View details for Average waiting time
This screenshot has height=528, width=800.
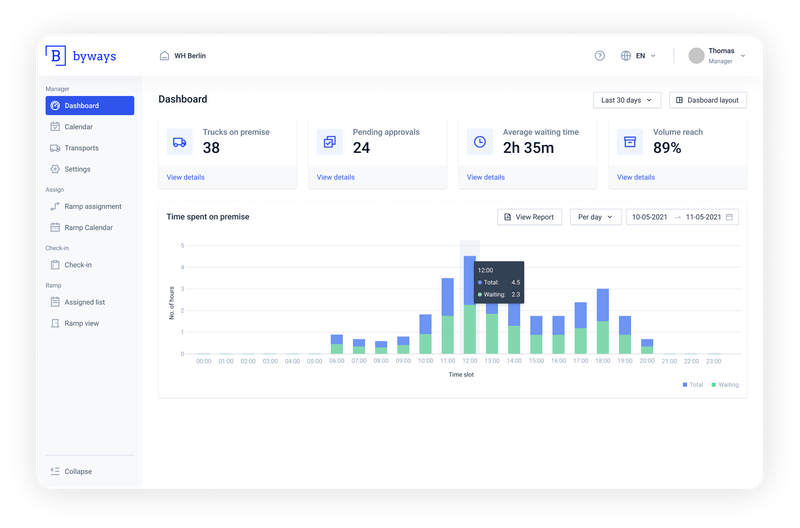tap(485, 177)
